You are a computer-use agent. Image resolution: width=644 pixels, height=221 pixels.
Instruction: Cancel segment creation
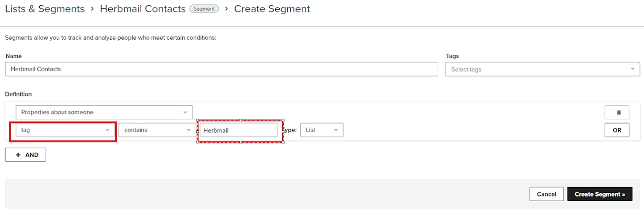pyautogui.click(x=546, y=194)
